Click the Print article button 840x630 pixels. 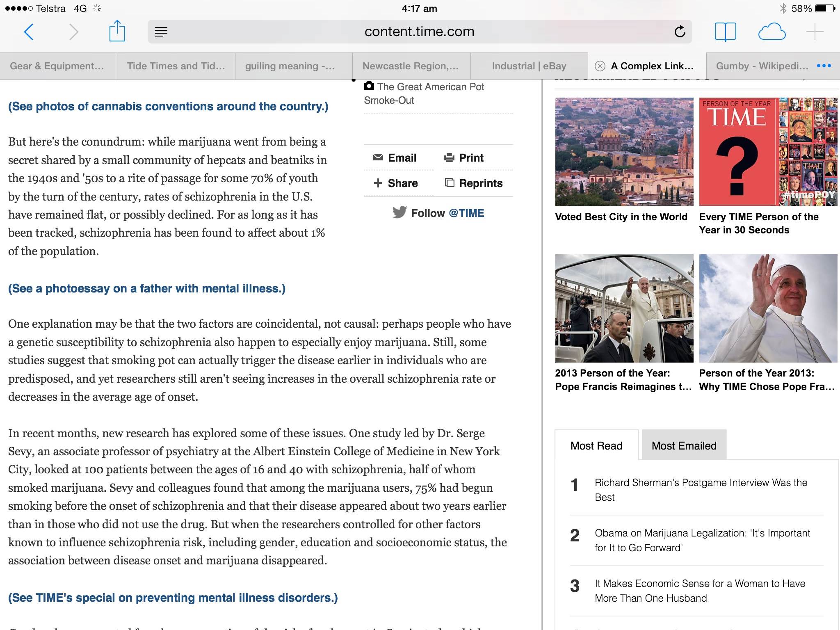[464, 158]
